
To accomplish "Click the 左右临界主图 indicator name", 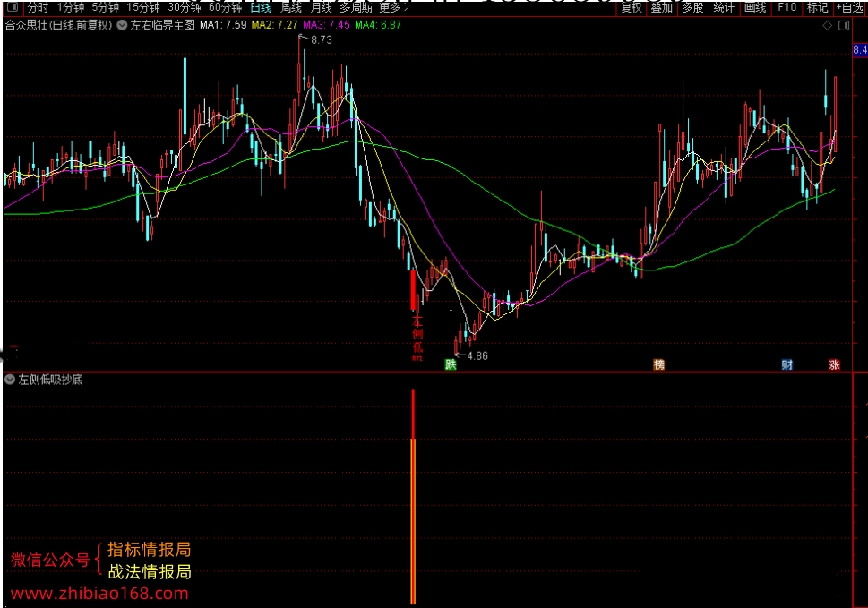I will [x=163, y=25].
